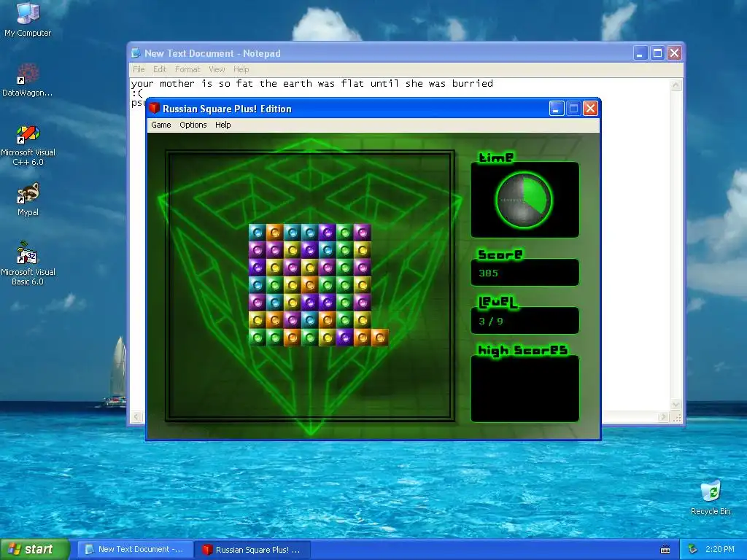Image resolution: width=747 pixels, height=560 pixels.
Task: Open the Options menu in Russian Square
Action: [x=193, y=125]
